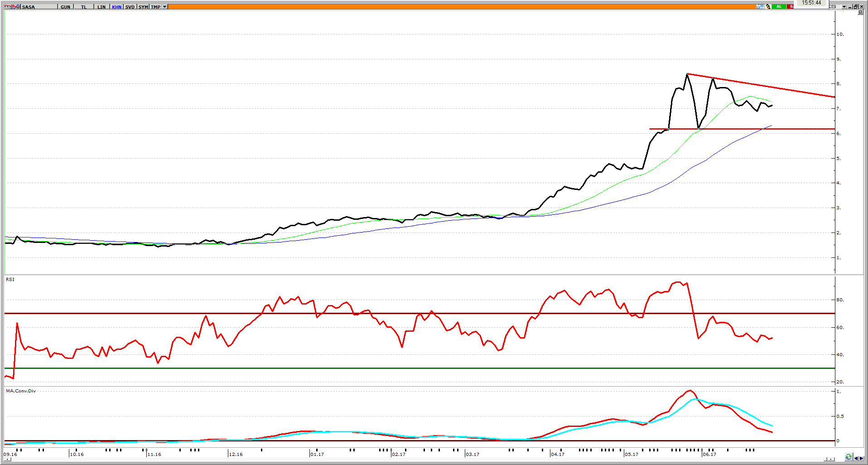
Task: Click the 10.16 date label on the axis
Action: pos(77,454)
